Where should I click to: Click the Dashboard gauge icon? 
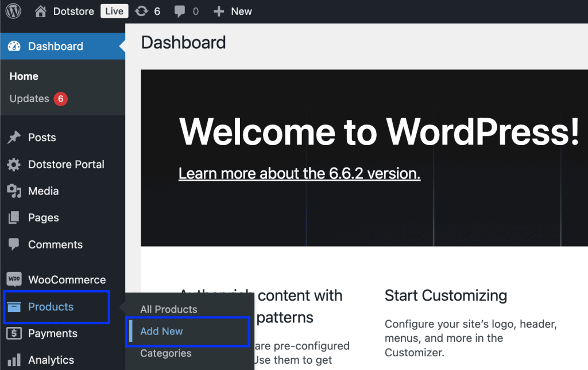[14, 46]
